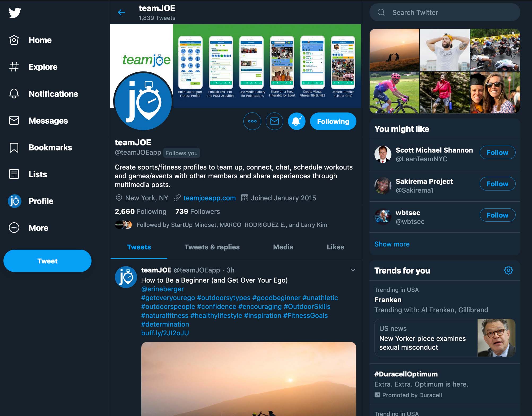The image size is (532, 416).
Task: Click @erineberger mention
Action: [x=162, y=289]
